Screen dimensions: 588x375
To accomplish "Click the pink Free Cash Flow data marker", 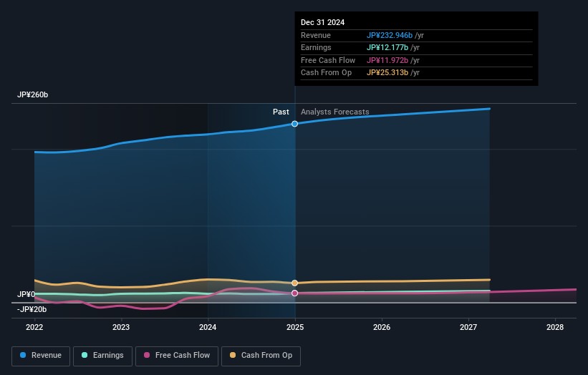I will point(294,293).
